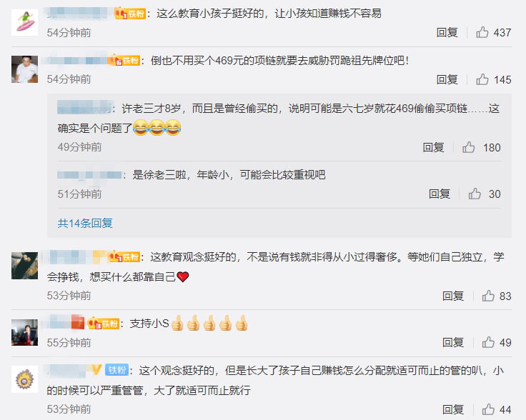Like the nested reply with 30 likes
526x420 pixels.
pyautogui.click(x=475, y=194)
